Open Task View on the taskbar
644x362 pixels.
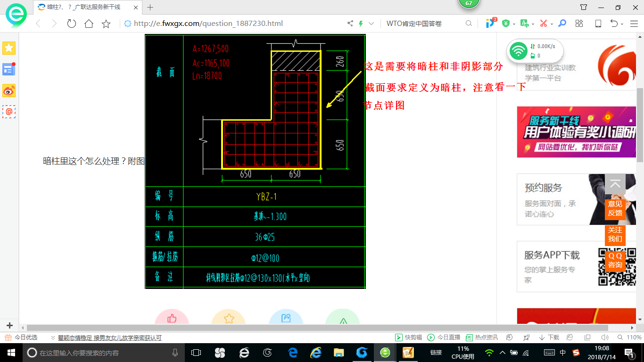tap(196, 353)
